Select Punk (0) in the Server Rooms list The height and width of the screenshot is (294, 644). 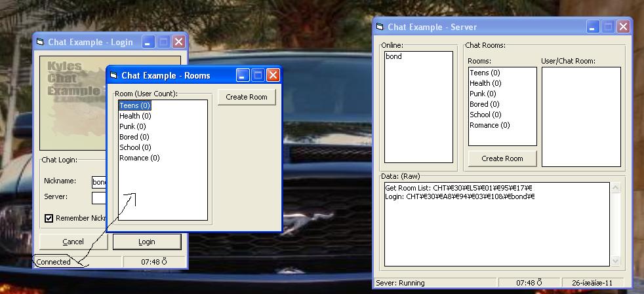point(483,94)
